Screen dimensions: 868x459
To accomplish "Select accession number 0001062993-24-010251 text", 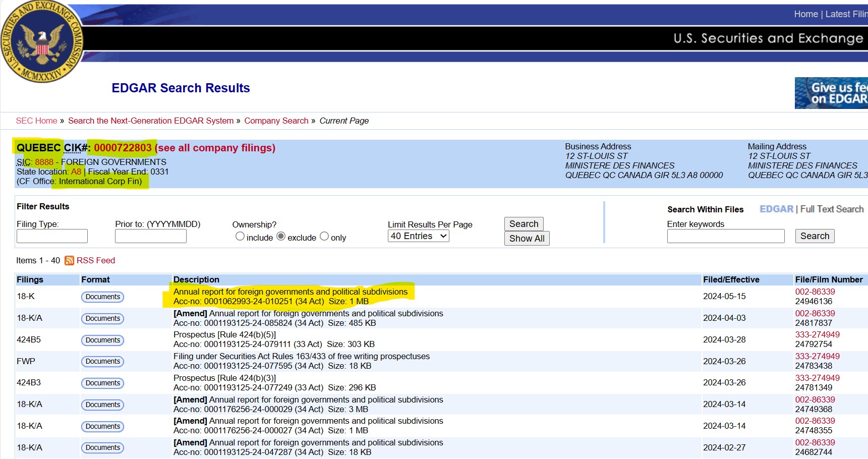I will point(248,302).
